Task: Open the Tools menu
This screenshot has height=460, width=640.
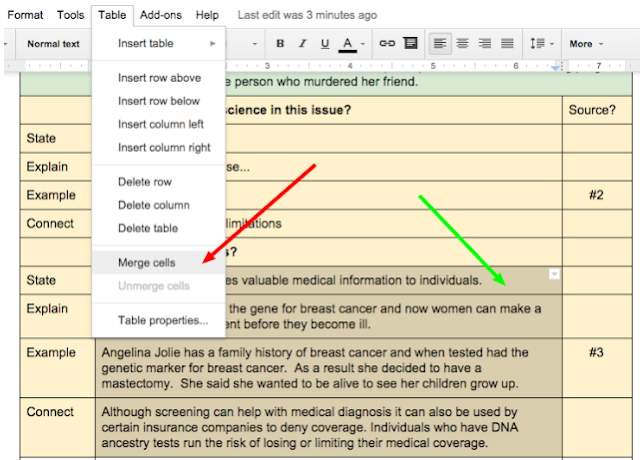Action: (x=70, y=15)
